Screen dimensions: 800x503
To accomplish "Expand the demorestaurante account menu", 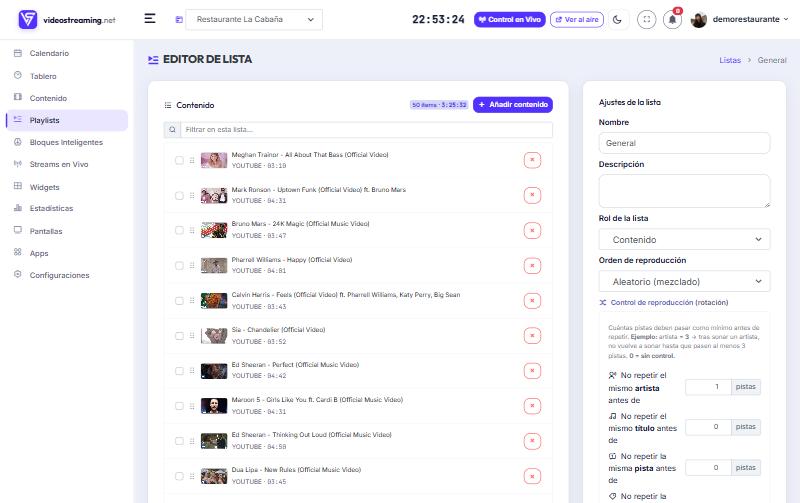I will coord(751,19).
